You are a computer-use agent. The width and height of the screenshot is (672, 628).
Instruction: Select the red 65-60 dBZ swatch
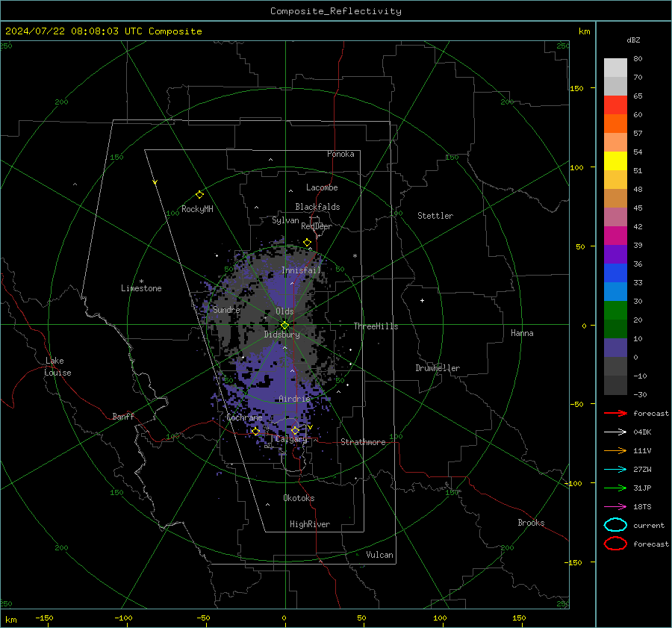[615, 105]
